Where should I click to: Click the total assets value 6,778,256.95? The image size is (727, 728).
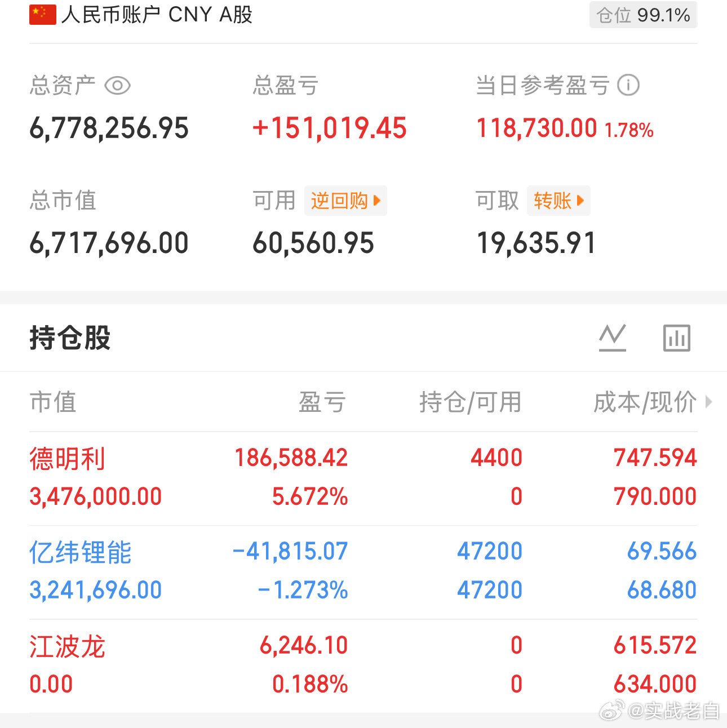[x=109, y=128]
